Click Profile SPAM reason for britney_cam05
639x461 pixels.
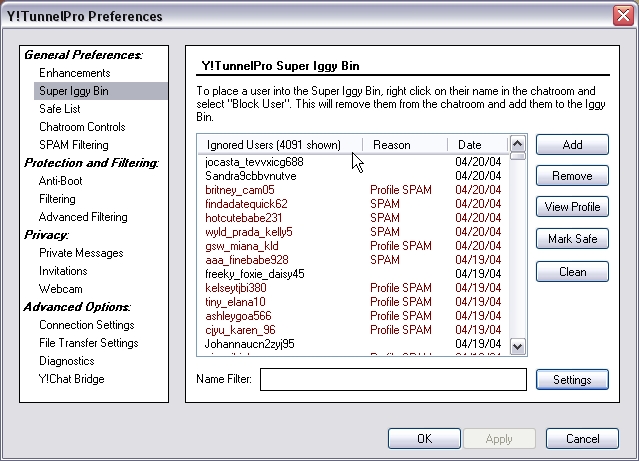click(401, 190)
